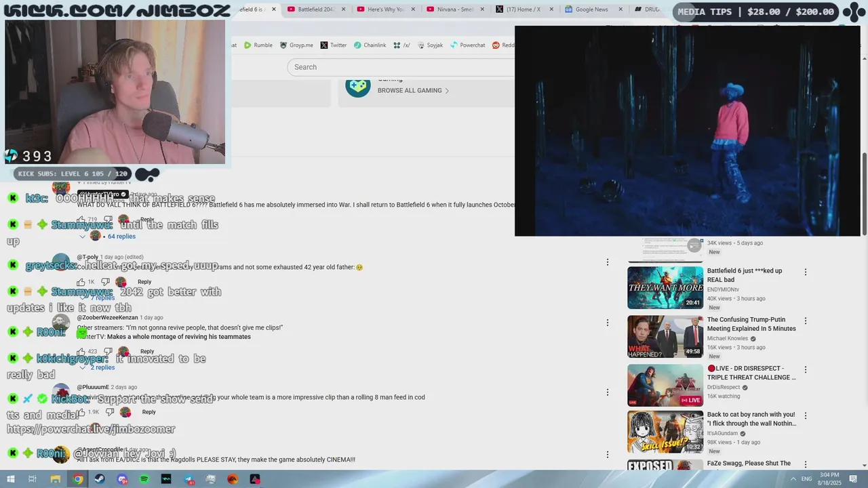This screenshot has width=868, height=488.
Task: Open the /x/ bookmark
Action: tap(401, 45)
